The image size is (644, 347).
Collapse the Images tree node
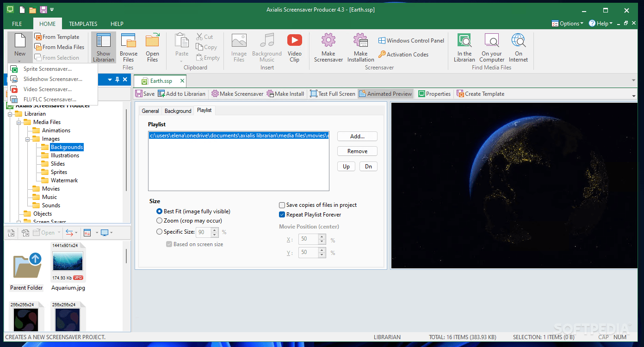point(28,139)
